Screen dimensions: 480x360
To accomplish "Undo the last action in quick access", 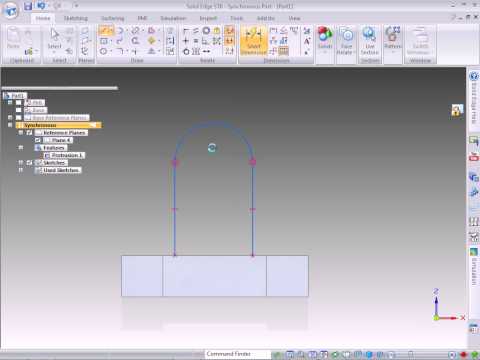I will (x=41, y=6).
